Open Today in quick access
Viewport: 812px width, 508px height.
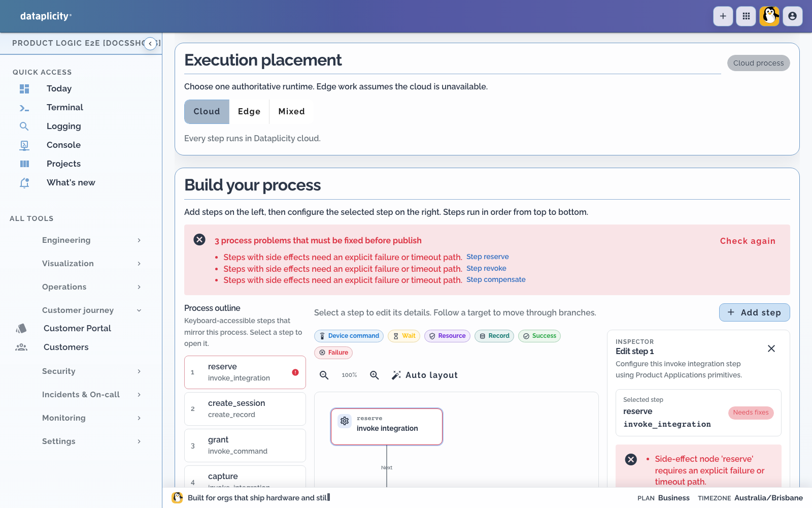point(59,89)
